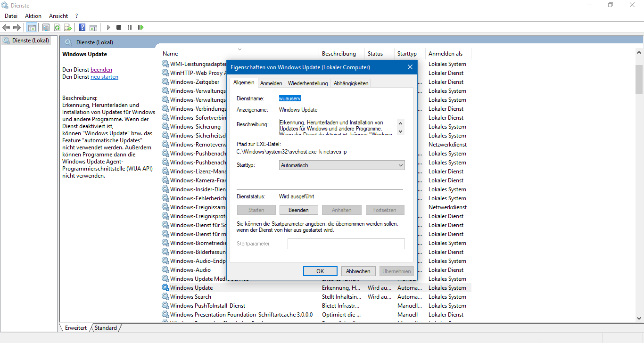Viewport: 644px width, 343px height.
Task: Click the gear icon of Windows Update row
Action: (x=165, y=287)
